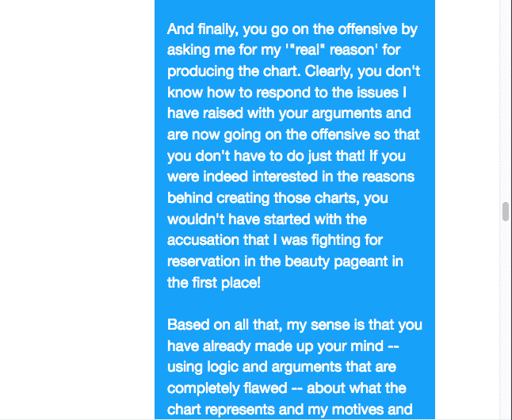Click the phrase "beauty pageant" in the message
The image size is (512, 420).
(336, 262)
